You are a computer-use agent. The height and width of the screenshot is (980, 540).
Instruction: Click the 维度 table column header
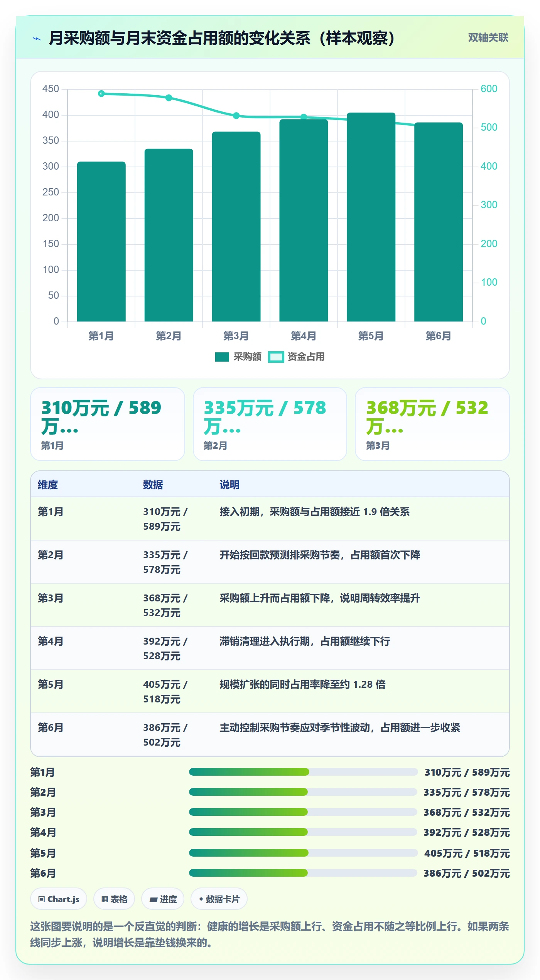coord(48,485)
